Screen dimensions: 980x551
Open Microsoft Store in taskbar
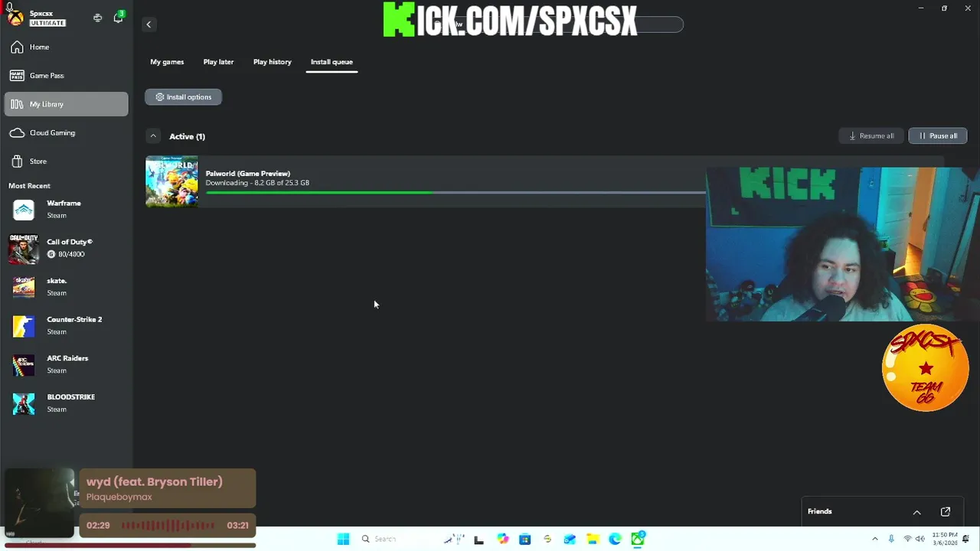[x=524, y=540]
